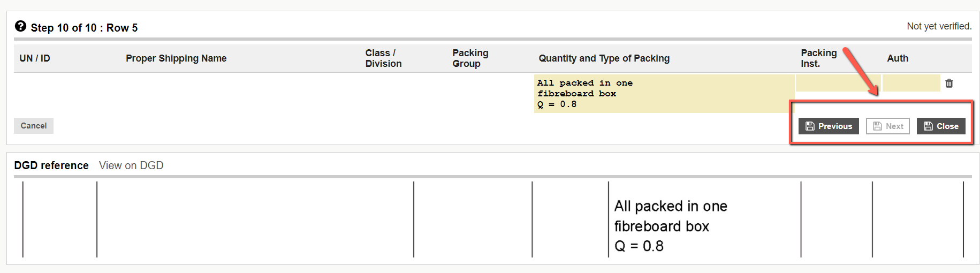The width and height of the screenshot is (980, 273).
Task: Click the Not yet verified status text
Action: point(939,26)
